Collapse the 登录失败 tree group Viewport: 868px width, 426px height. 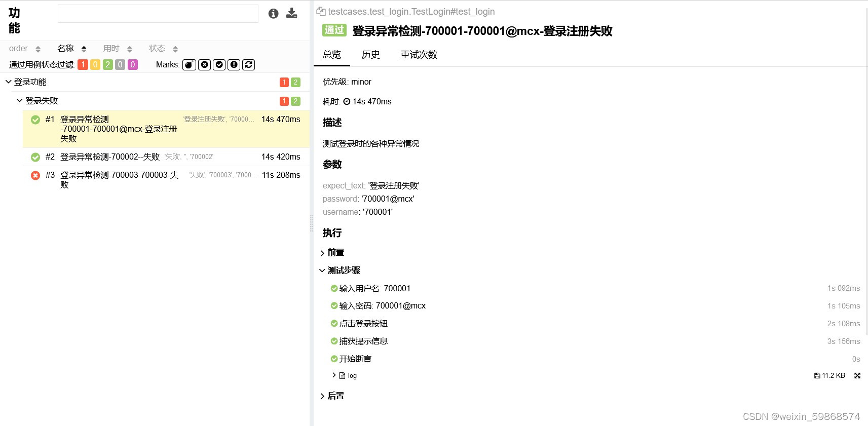click(x=20, y=100)
